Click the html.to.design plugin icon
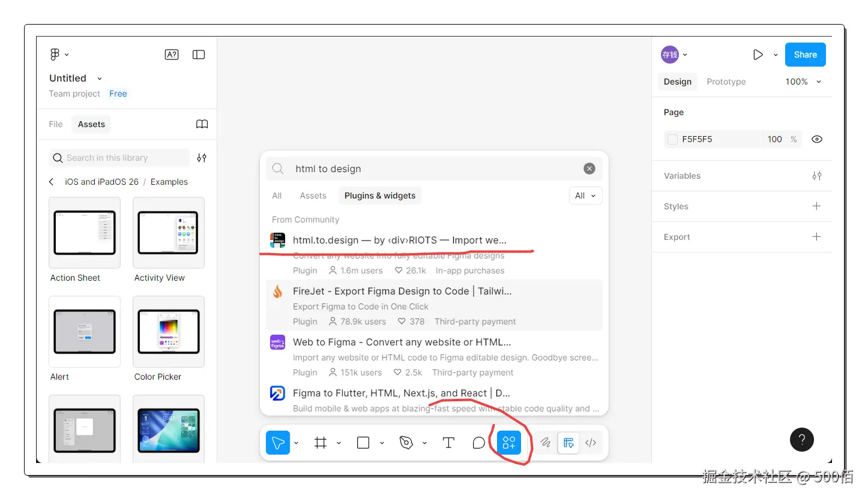 (277, 241)
